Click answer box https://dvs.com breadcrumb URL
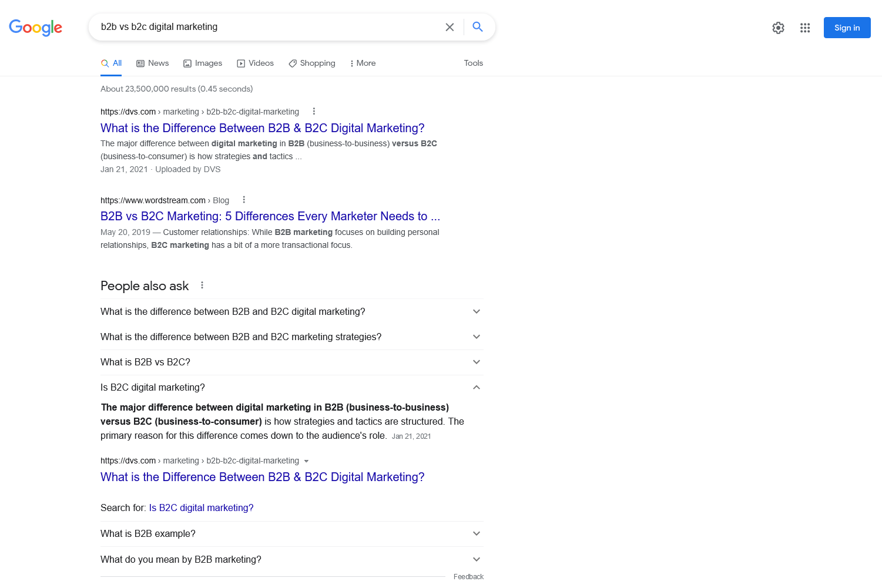 pos(200,461)
